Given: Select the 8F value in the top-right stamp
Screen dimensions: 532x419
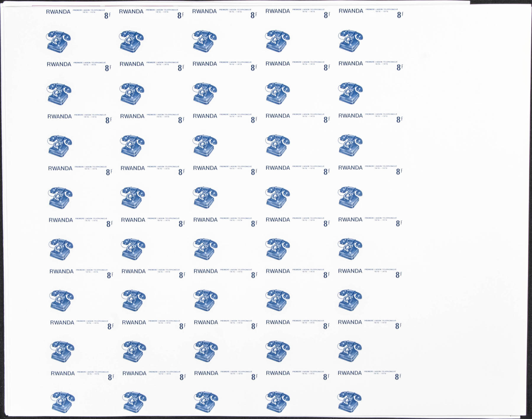Looking at the screenshot, I should pyautogui.click(x=400, y=15).
